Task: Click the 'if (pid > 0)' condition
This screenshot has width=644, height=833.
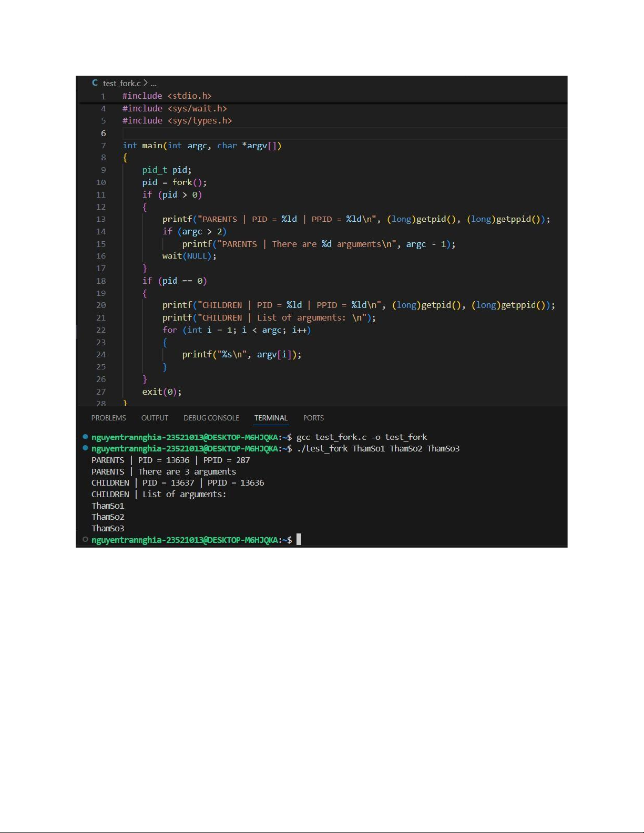Action: 172,194
